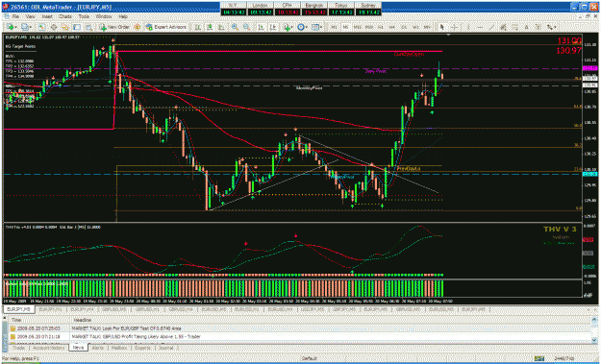Select the Crosshair tool

point(454,27)
